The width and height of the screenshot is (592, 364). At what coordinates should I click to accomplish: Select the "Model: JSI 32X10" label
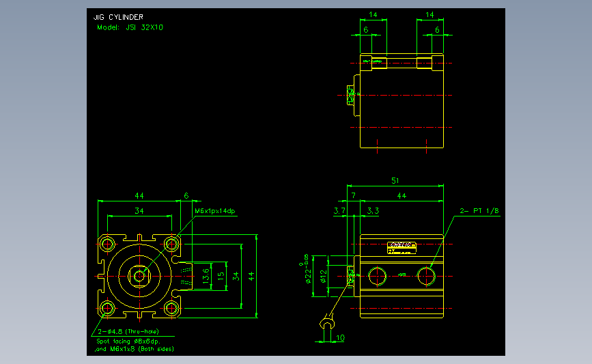coord(130,27)
